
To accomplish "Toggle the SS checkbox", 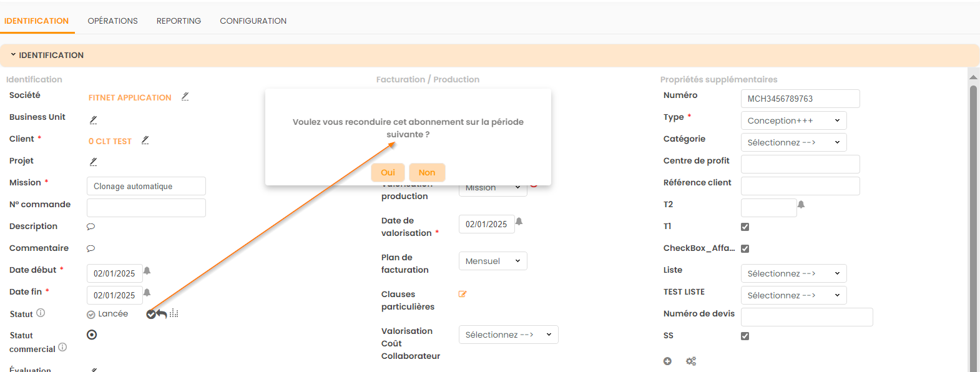I will (745, 336).
